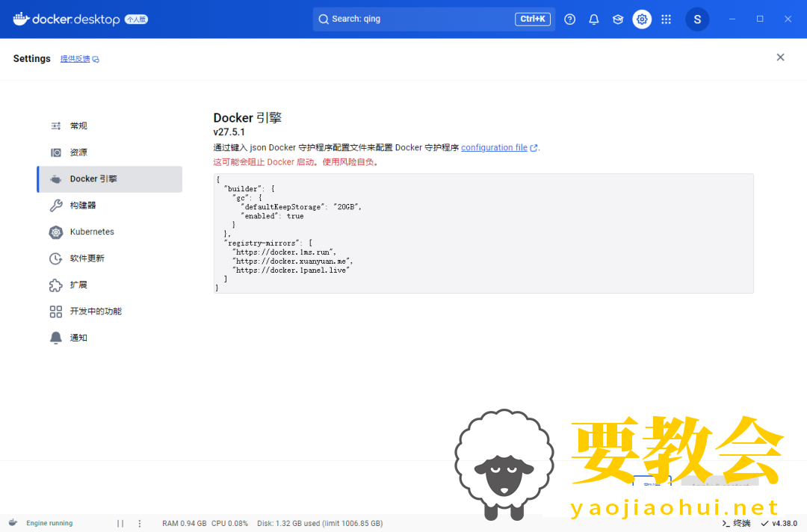This screenshot has width=807, height=532.
Task: Click the Docker Desktop whale logo
Action: [21, 19]
